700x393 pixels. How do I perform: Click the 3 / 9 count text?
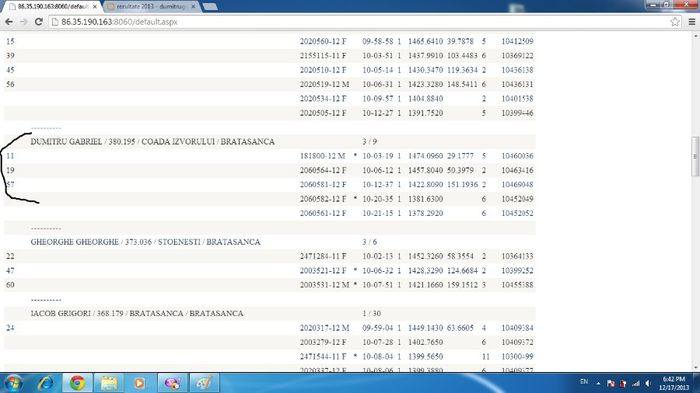(369, 142)
